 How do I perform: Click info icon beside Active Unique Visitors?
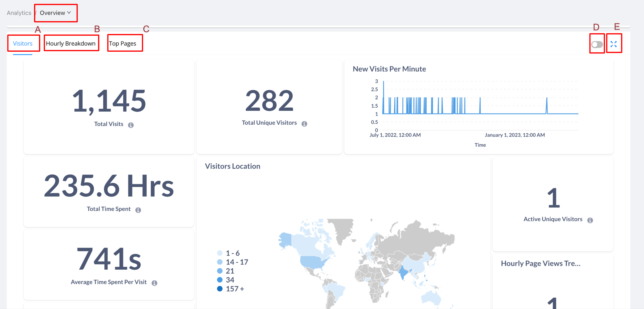(x=590, y=220)
